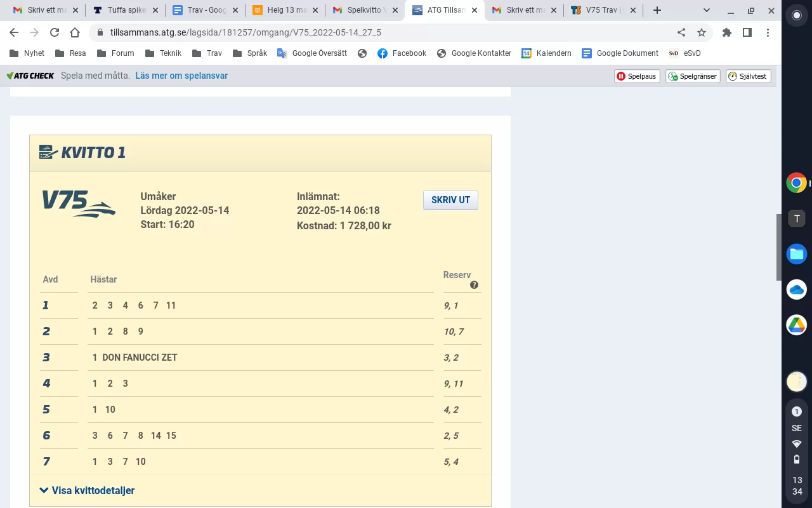Expand Visa kvittodetaljer
Screen dimensions: 812x508
[x=87, y=490]
